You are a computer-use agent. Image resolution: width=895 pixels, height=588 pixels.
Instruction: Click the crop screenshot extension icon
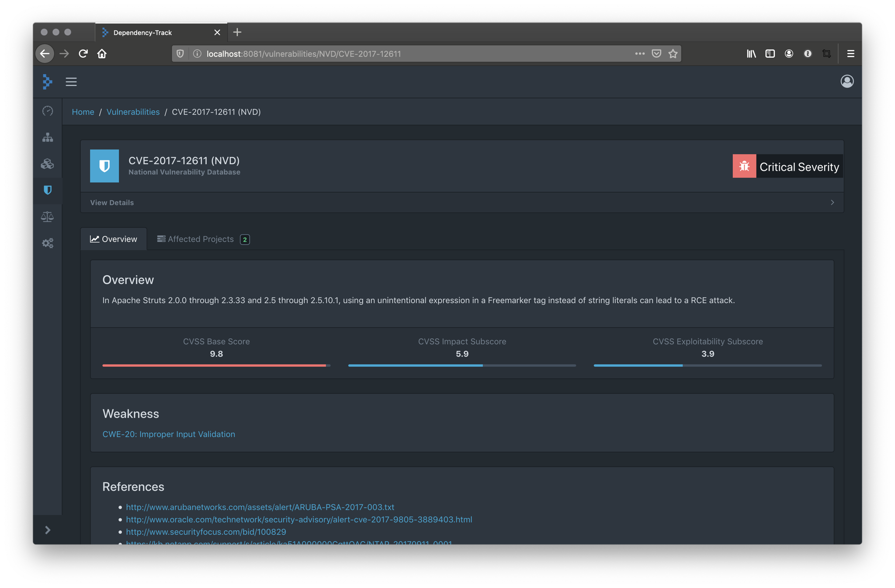coord(826,54)
